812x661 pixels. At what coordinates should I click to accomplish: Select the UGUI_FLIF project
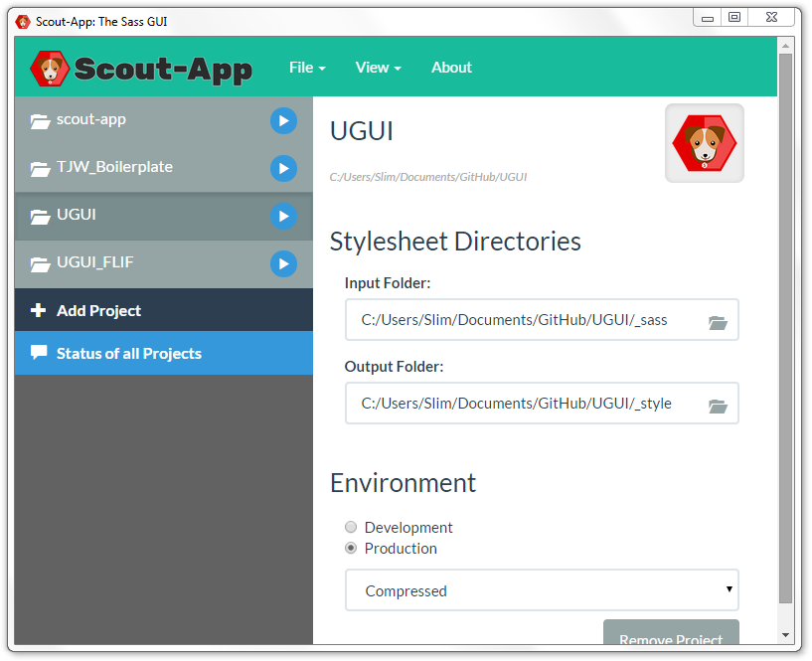click(x=164, y=263)
